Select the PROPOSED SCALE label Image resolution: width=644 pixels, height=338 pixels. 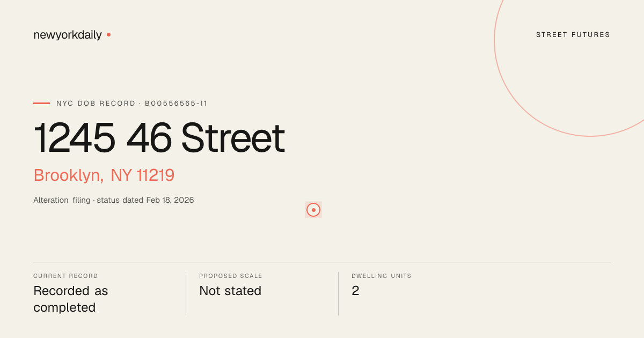231,276
